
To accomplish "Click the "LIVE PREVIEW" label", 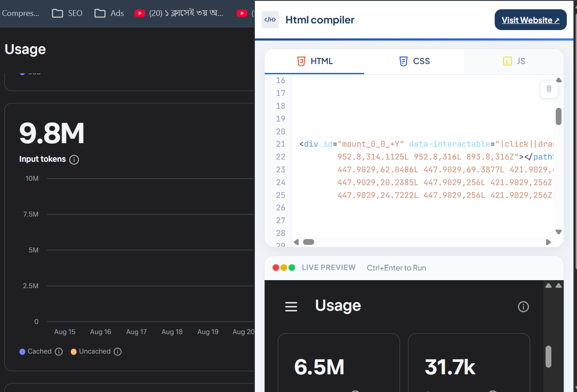I will tap(329, 268).
